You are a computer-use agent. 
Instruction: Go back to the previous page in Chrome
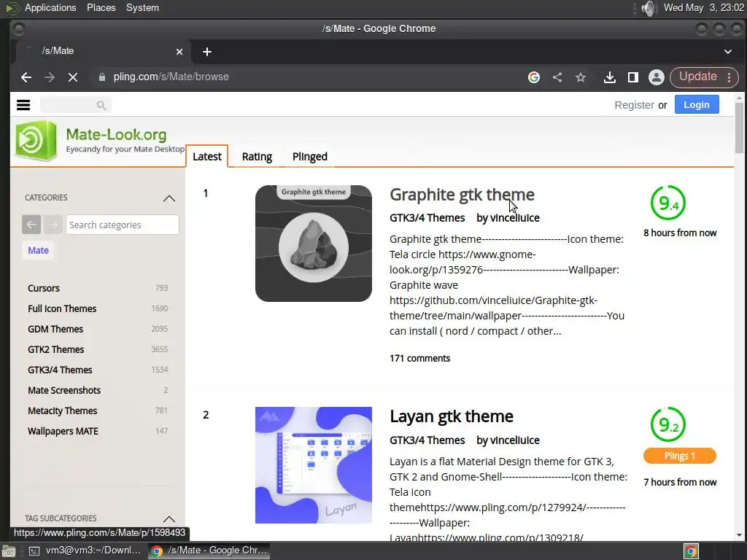click(x=26, y=77)
